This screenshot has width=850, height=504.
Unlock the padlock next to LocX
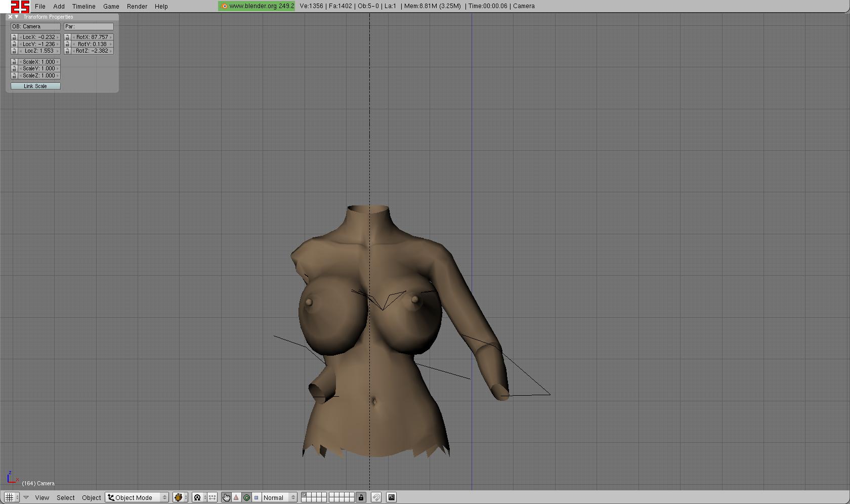pos(14,37)
